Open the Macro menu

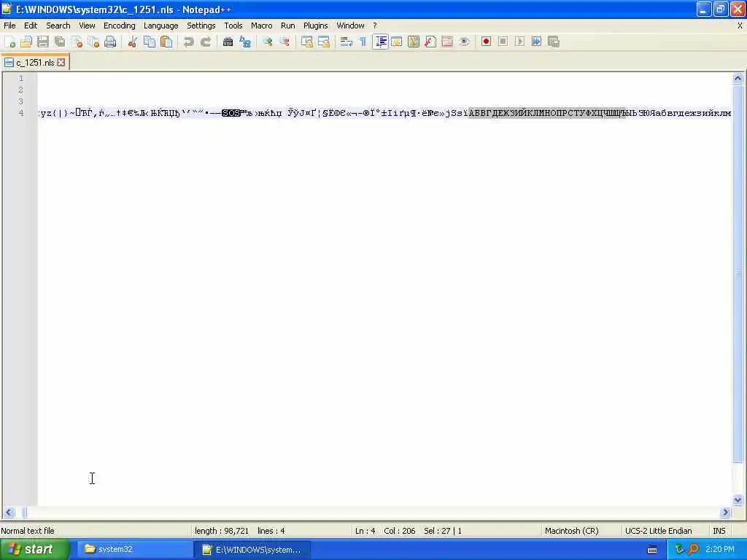coord(262,26)
